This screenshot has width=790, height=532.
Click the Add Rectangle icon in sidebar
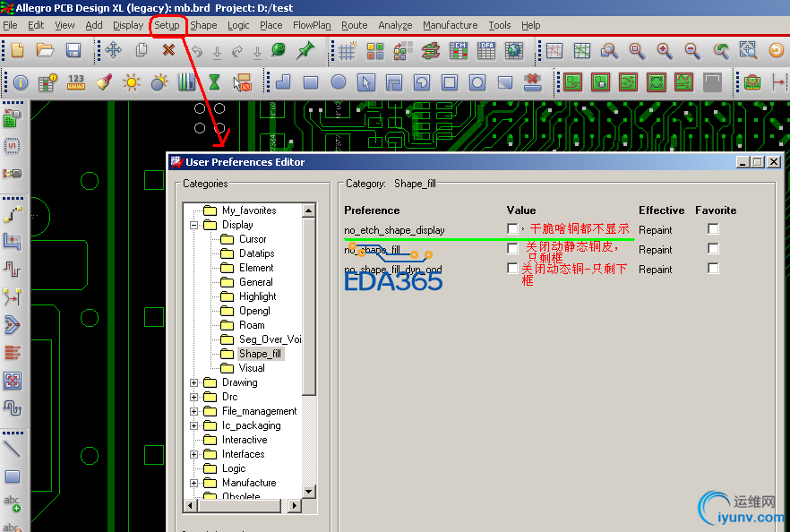pos(13,476)
